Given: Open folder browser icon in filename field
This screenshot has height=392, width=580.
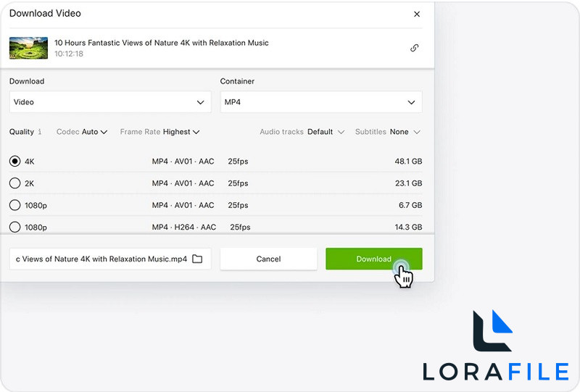Looking at the screenshot, I should pos(197,259).
